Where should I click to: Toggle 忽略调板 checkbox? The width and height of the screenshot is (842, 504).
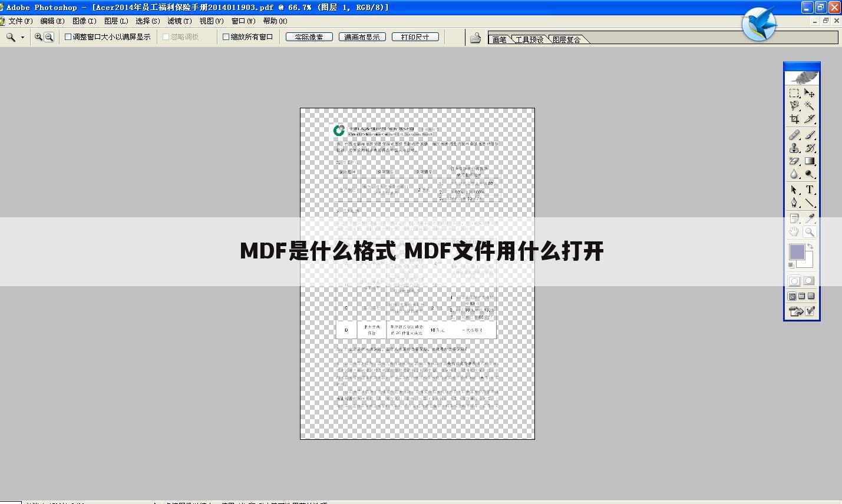point(166,37)
